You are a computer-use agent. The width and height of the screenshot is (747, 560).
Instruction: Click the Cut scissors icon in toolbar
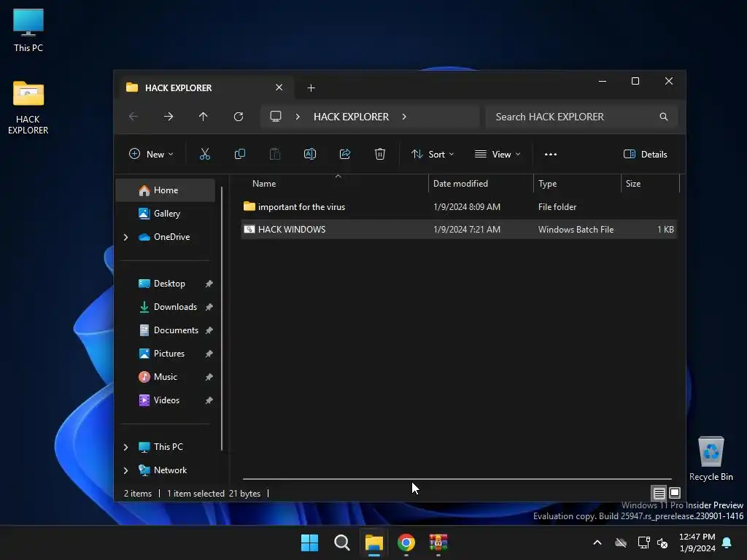coord(205,154)
